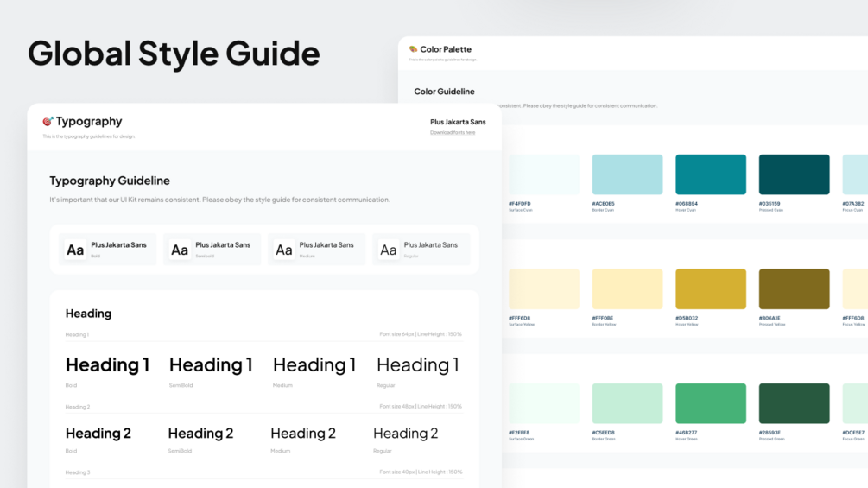
Task: Click the semibold 'Heading 1' sample
Action: tap(211, 364)
